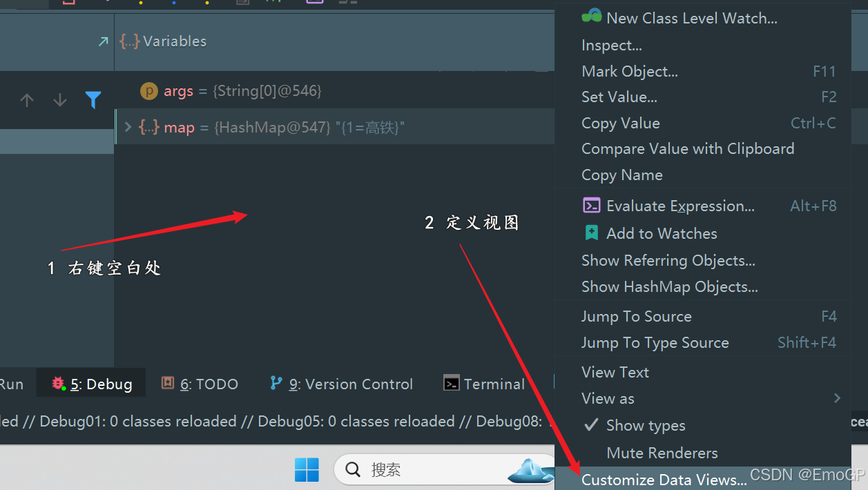Image resolution: width=868 pixels, height=490 pixels.
Task: Click the Variables panel title
Action: click(x=175, y=41)
